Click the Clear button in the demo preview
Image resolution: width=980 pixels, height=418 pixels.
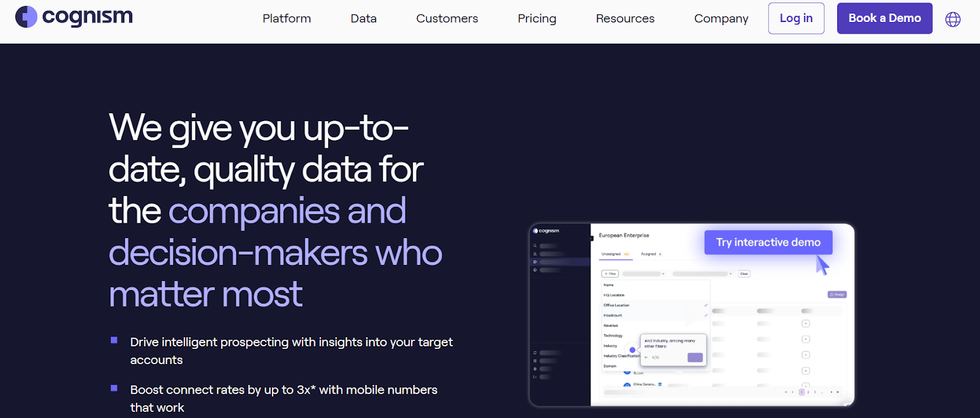744,274
